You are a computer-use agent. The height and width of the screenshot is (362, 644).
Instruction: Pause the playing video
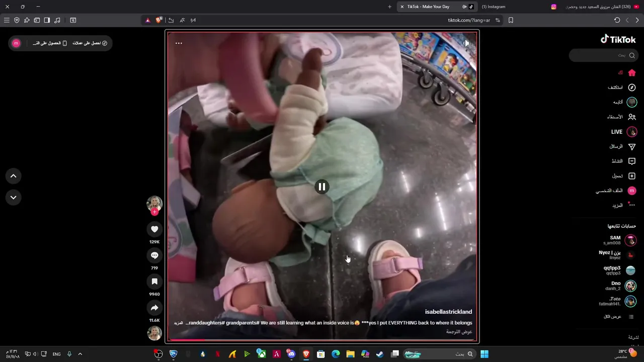[x=321, y=187]
